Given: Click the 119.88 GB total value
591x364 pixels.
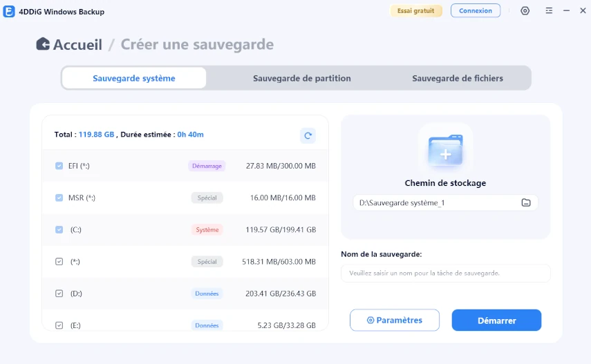Looking at the screenshot, I should point(96,135).
